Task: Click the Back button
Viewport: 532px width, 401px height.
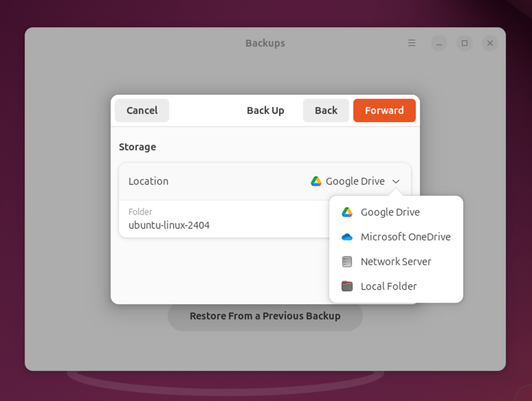Action: pos(326,110)
